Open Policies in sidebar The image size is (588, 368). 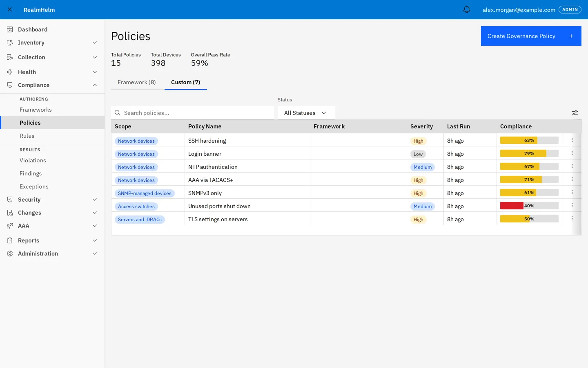tap(52, 123)
